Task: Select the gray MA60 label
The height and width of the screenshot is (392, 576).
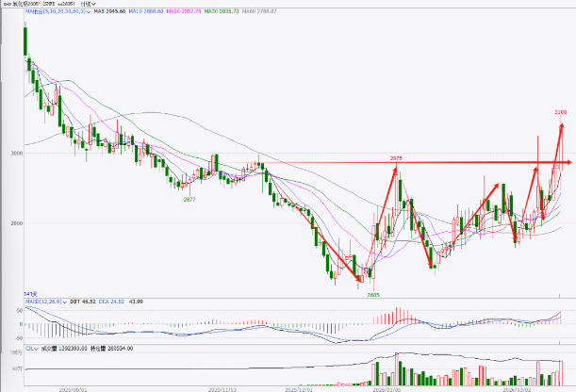Action: click(311, 12)
